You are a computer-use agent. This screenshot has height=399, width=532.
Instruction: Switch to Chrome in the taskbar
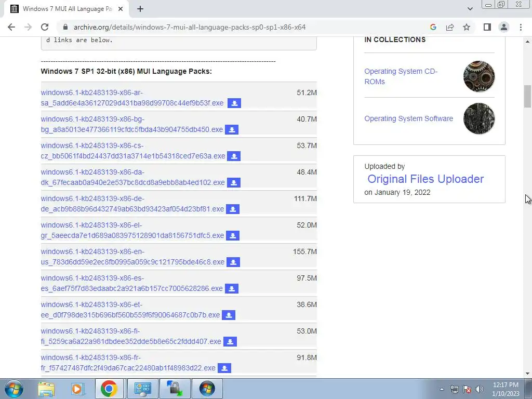[109, 389]
